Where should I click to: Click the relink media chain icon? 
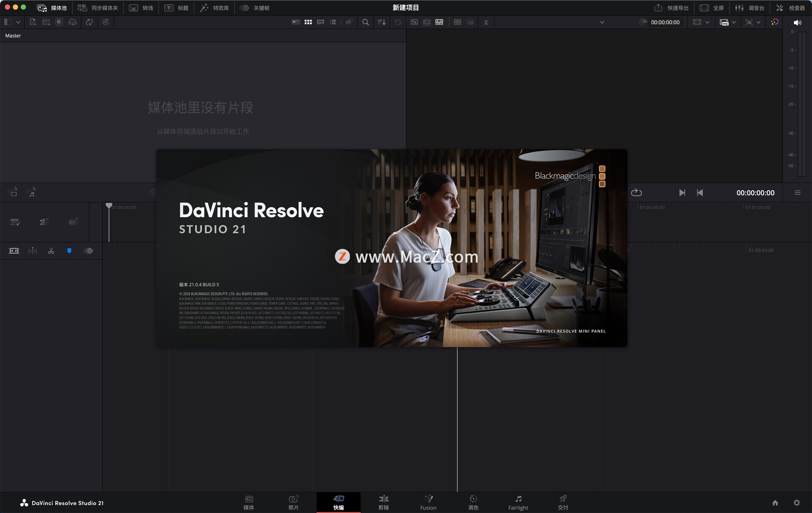106,22
